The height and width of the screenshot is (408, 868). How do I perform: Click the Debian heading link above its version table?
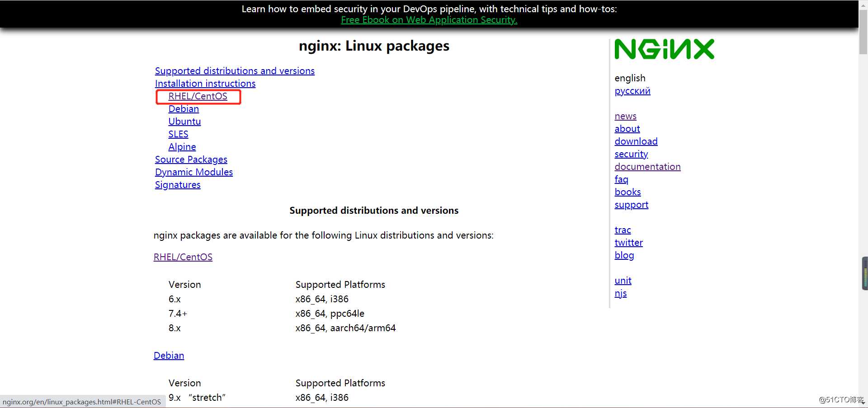[169, 356]
